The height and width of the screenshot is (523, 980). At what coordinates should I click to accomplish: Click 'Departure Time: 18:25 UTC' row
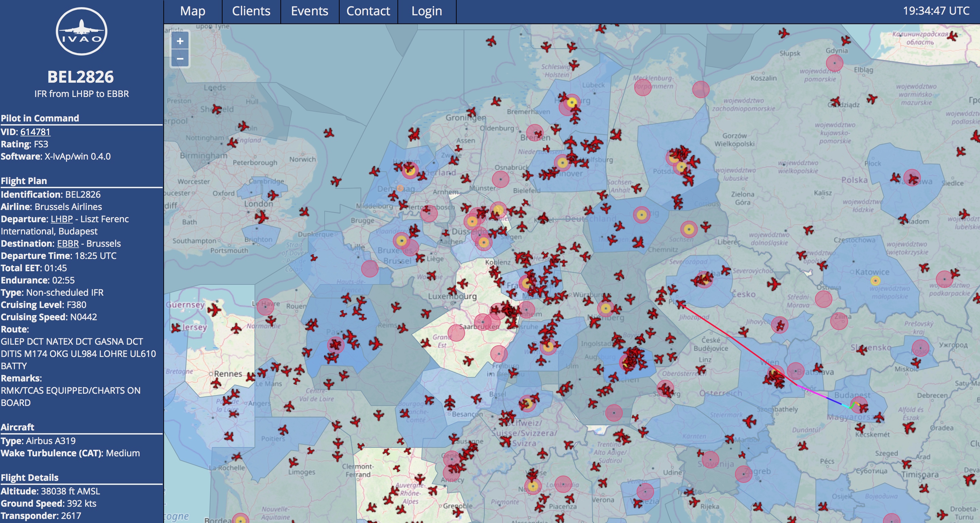(x=59, y=256)
